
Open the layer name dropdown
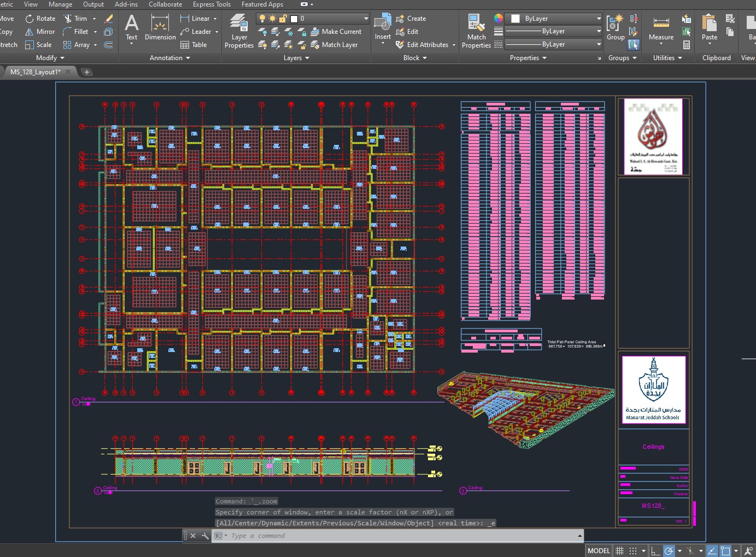[313, 19]
